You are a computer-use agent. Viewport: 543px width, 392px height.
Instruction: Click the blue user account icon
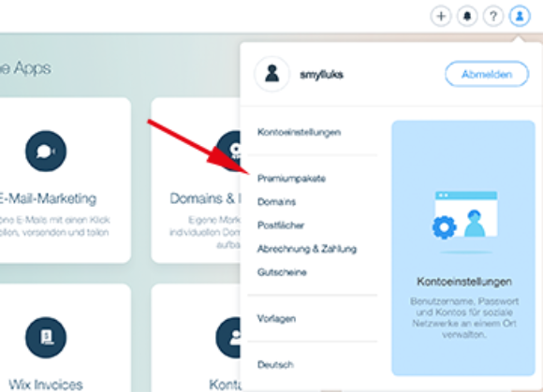[x=520, y=16]
